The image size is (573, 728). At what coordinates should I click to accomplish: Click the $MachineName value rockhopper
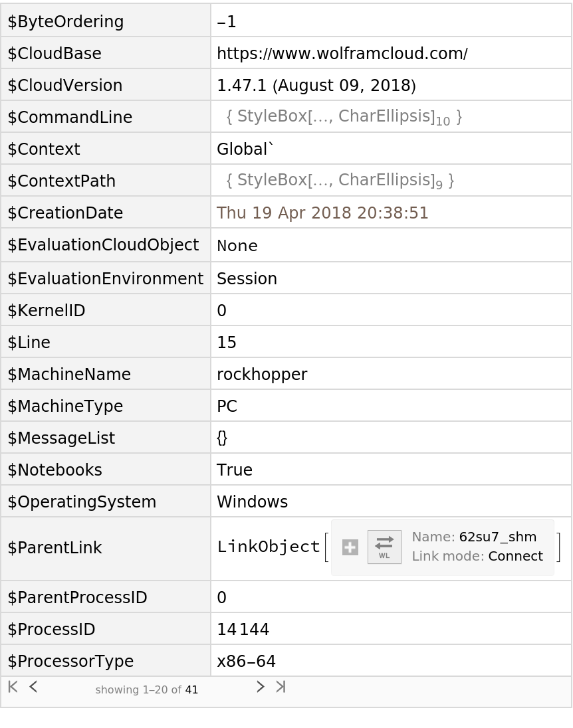(x=262, y=374)
